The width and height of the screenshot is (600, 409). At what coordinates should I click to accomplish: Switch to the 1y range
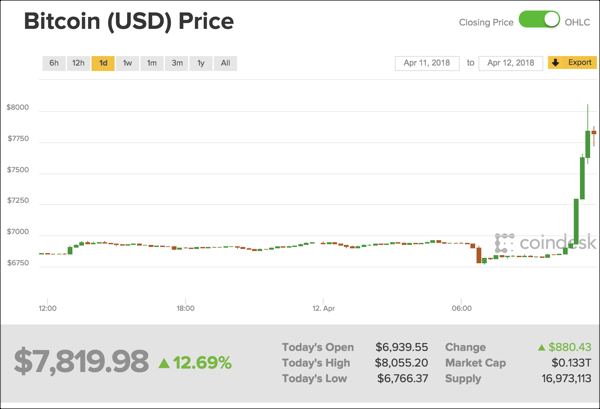tap(201, 63)
